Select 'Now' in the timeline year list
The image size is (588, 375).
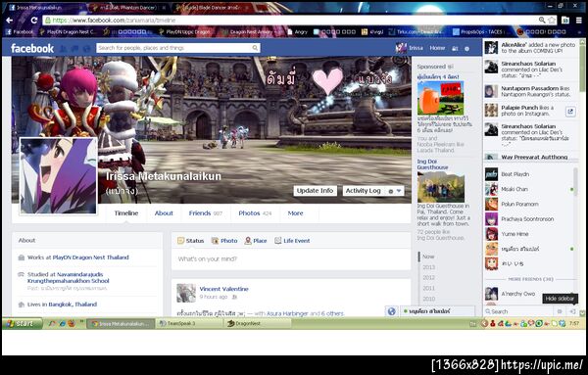point(428,257)
